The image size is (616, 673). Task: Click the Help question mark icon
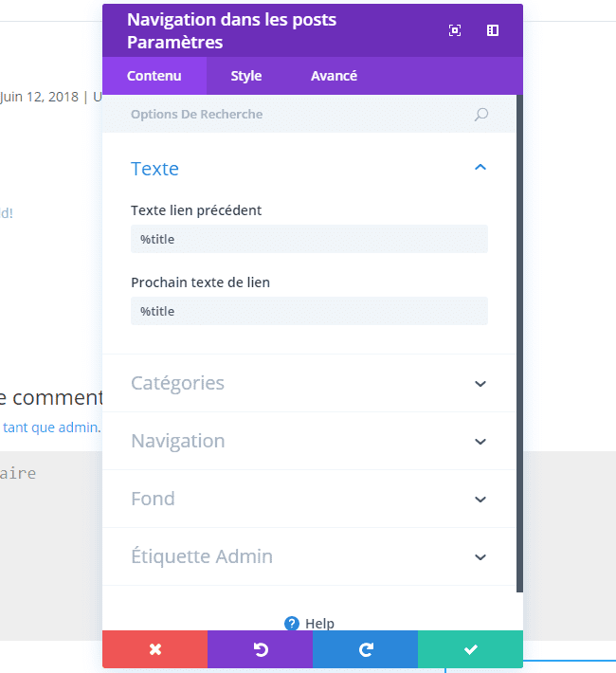292,623
